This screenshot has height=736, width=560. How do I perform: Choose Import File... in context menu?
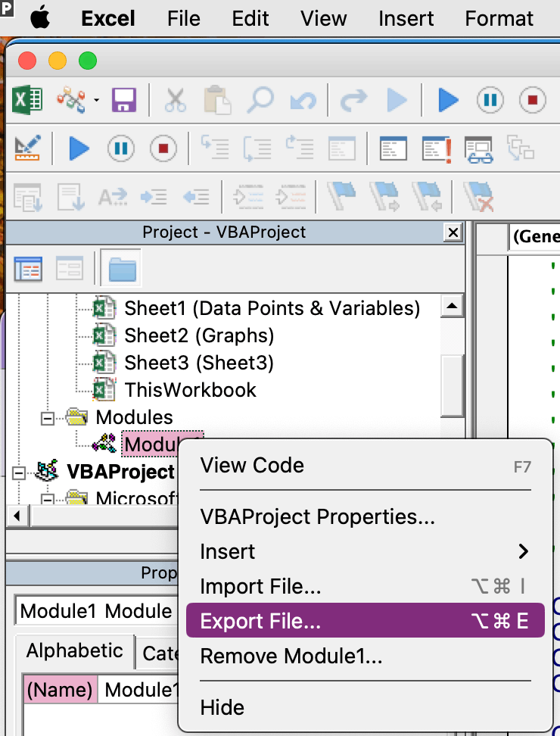366,586
